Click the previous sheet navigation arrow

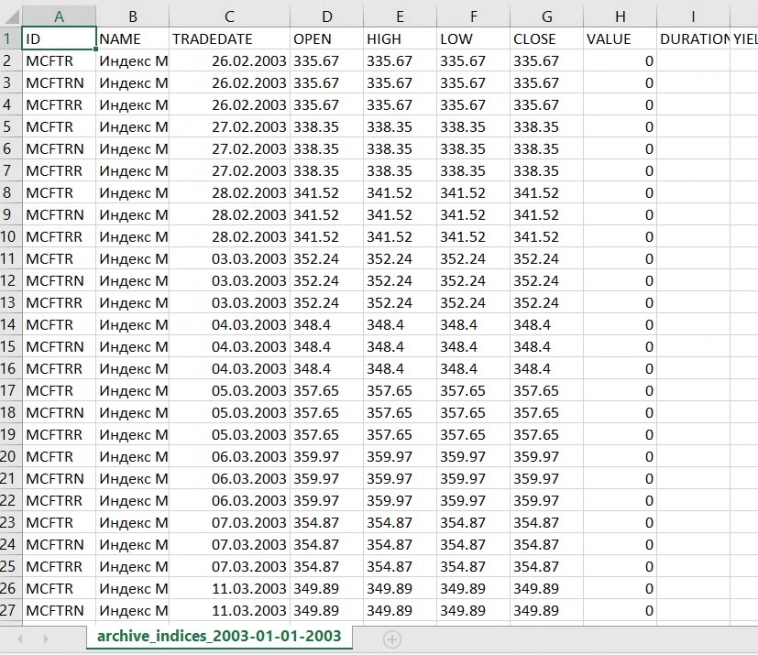point(16,637)
